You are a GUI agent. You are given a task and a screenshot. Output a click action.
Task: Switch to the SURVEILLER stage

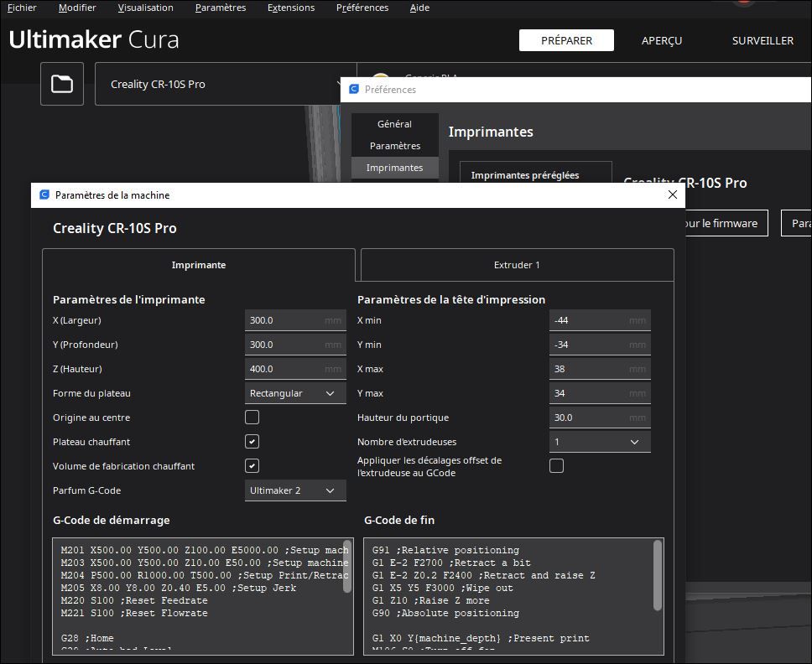coord(763,40)
